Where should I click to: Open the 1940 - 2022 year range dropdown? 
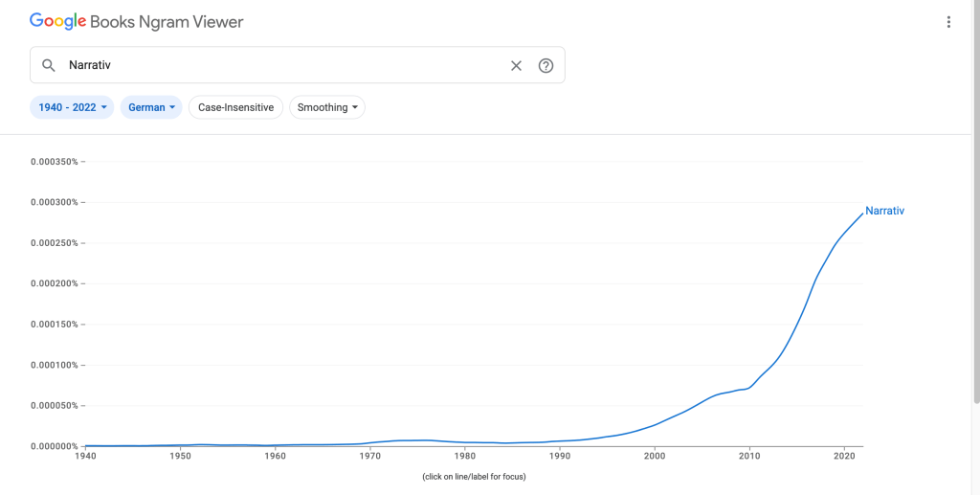point(73,107)
